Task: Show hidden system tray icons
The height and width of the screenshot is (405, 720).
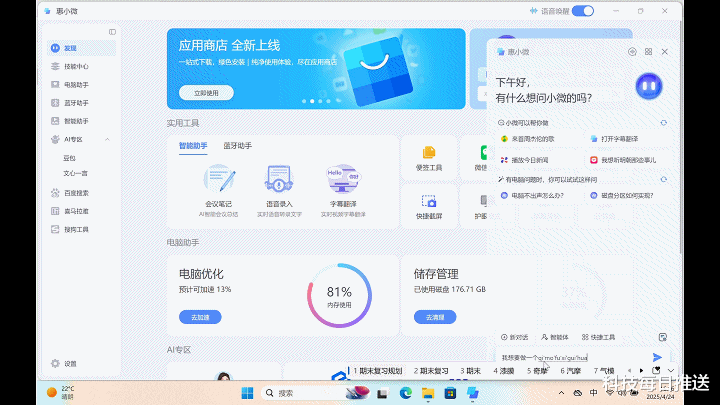Action: (x=561, y=393)
